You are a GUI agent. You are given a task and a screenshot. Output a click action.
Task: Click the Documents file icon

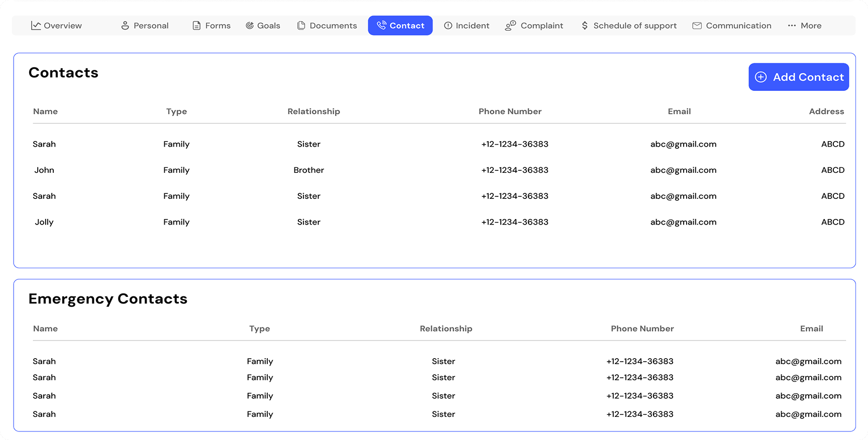pos(301,26)
